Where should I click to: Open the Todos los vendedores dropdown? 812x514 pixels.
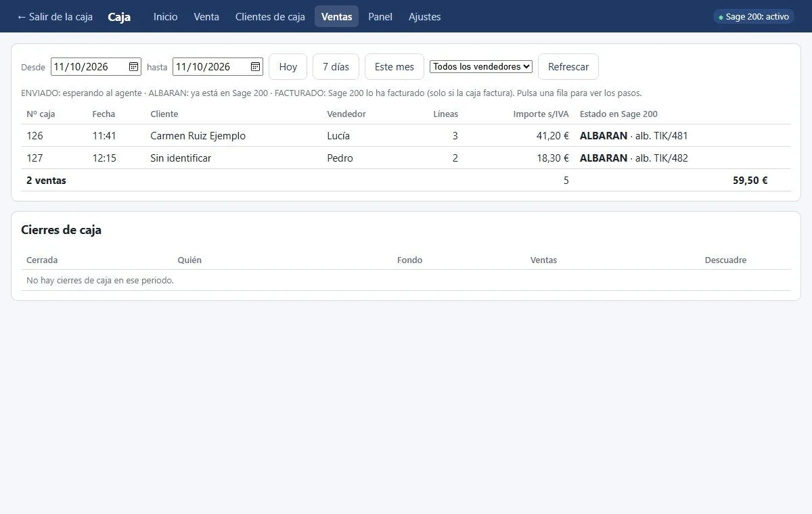[x=481, y=66]
